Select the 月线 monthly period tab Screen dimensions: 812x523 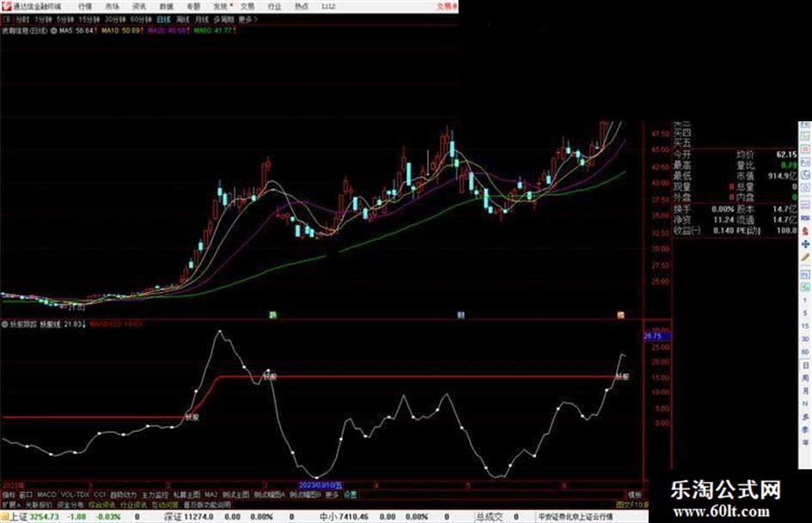[201, 20]
